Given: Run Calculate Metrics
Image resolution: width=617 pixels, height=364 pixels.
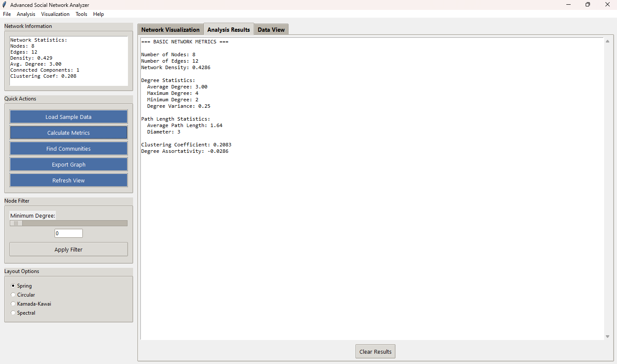Looking at the screenshot, I should click(69, 133).
